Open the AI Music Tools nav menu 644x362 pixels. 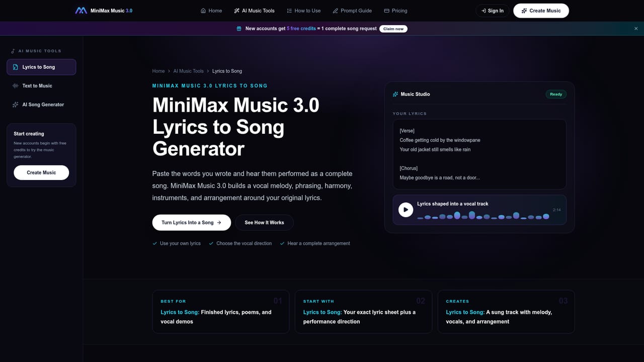point(255,11)
